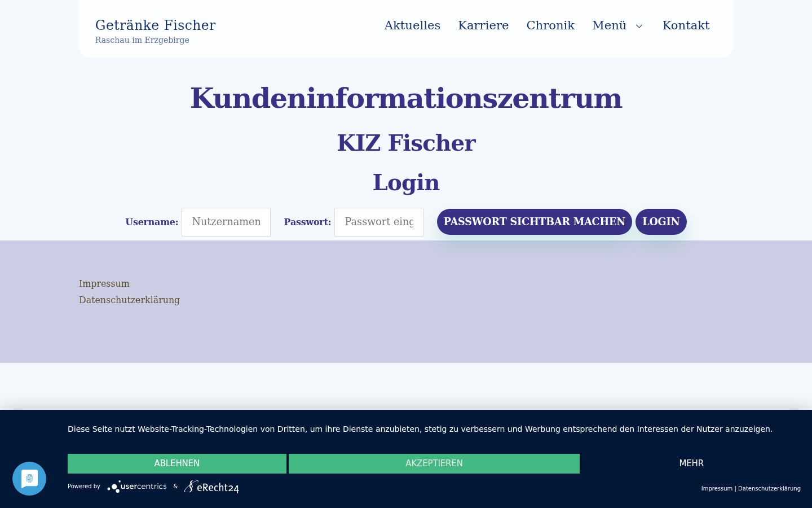Image resolution: width=812 pixels, height=508 pixels.
Task: Open the Kontakt page
Action: pos(686,25)
